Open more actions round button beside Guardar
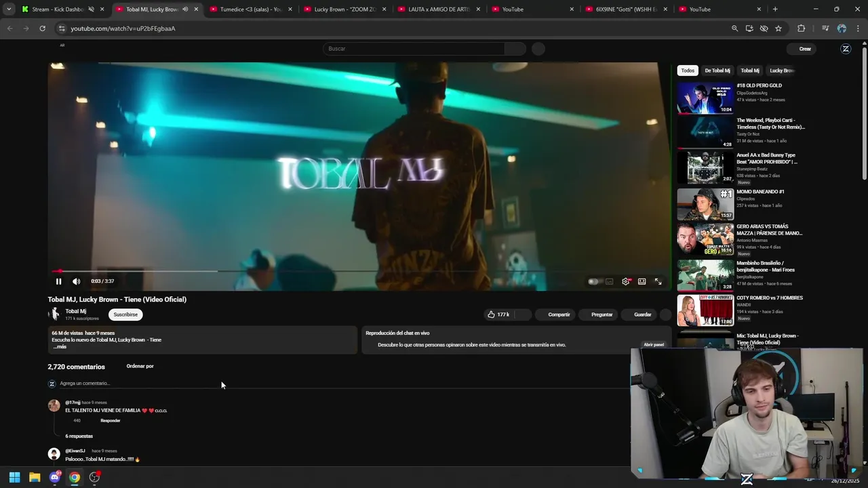868x488 pixels. [665, 314]
